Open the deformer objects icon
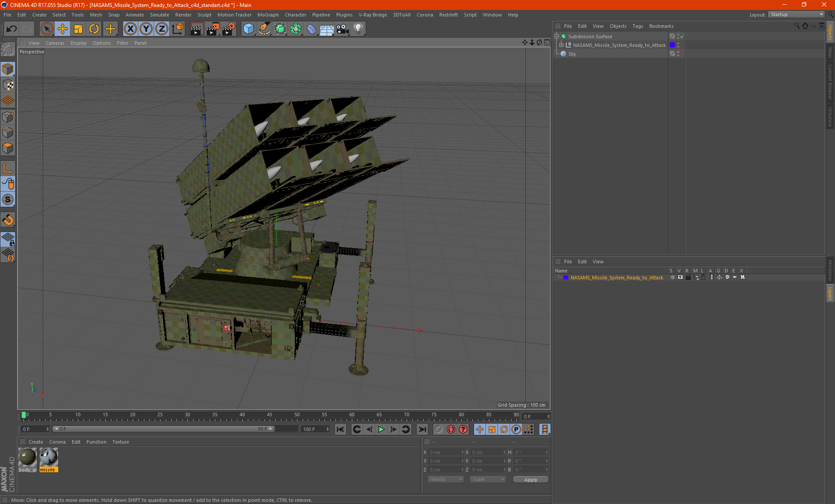This screenshot has height=504, width=835. [x=311, y=29]
